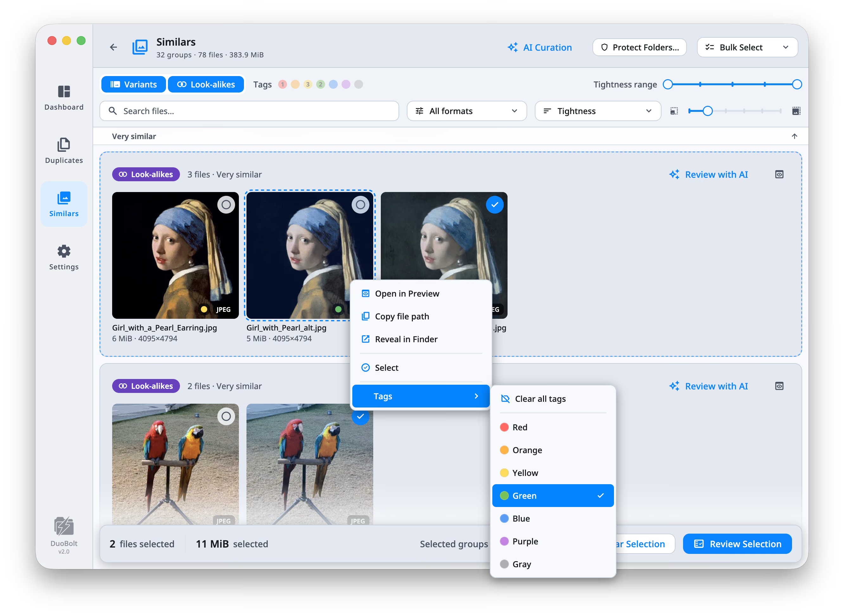
Task: Click sparkle icon beside first Review with AI
Action: pyautogui.click(x=674, y=175)
